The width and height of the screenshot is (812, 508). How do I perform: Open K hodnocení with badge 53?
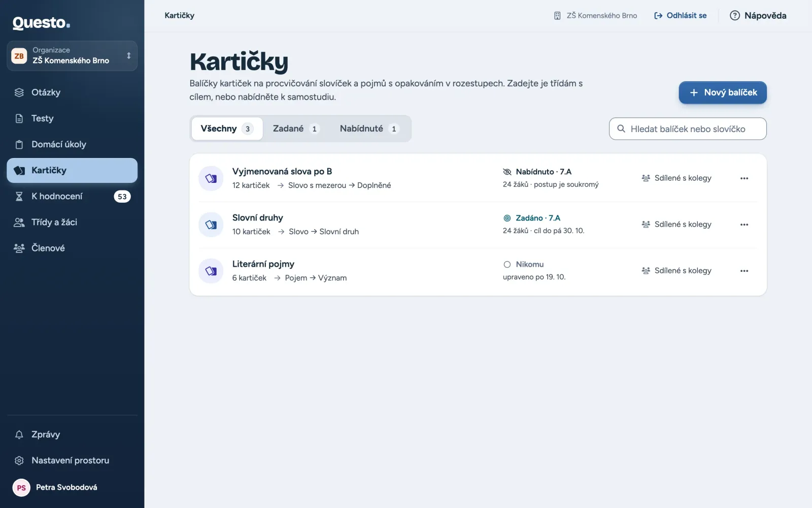tap(72, 196)
